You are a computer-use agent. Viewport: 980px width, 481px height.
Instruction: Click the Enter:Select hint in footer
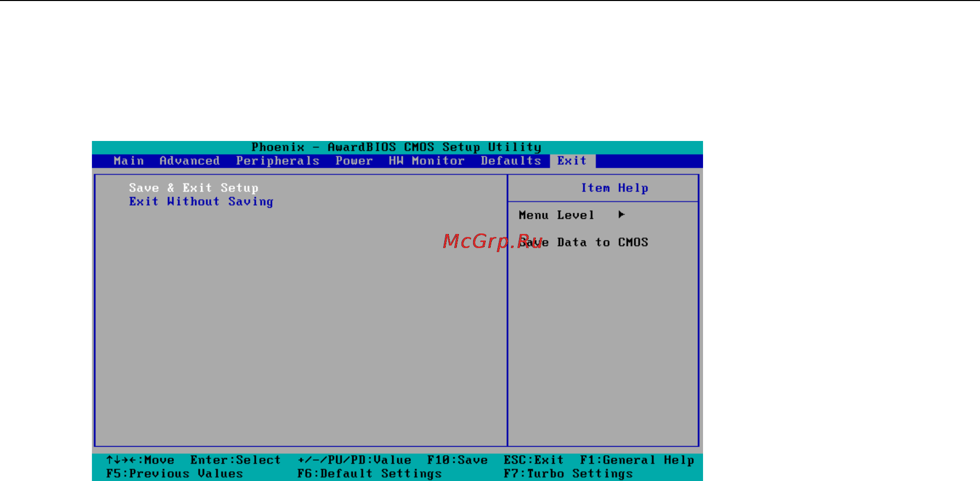(x=236, y=460)
